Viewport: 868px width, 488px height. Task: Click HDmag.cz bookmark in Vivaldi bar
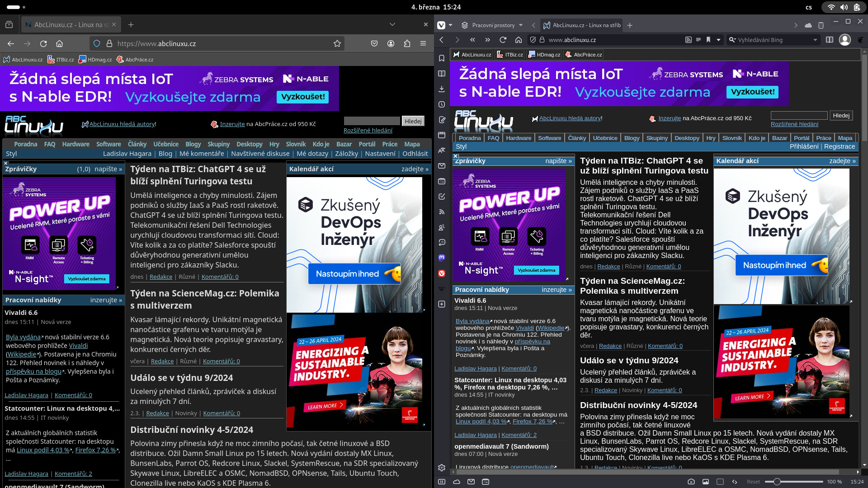(544, 55)
